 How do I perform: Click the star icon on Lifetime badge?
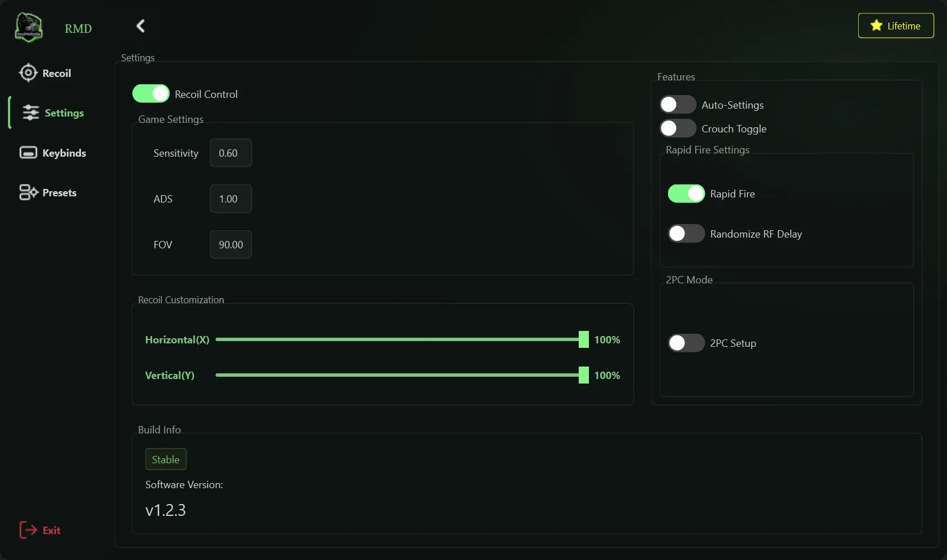[x=876, y=25]
